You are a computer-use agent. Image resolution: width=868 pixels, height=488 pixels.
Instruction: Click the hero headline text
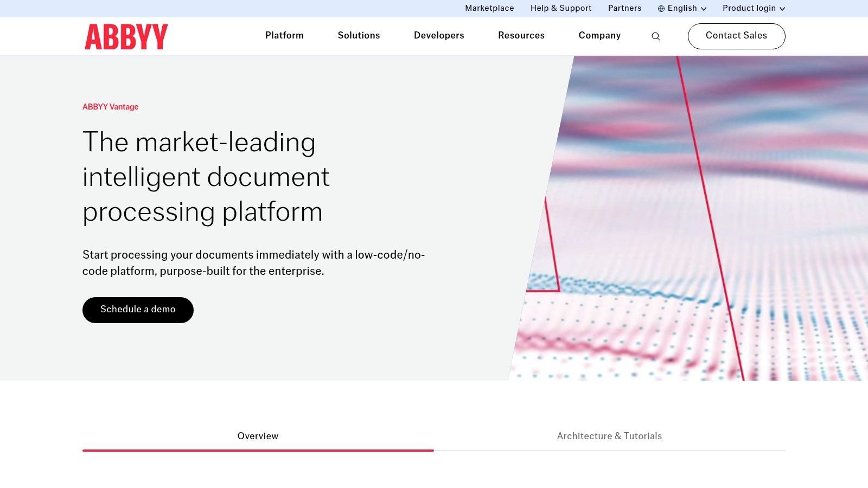pos(206,177)
